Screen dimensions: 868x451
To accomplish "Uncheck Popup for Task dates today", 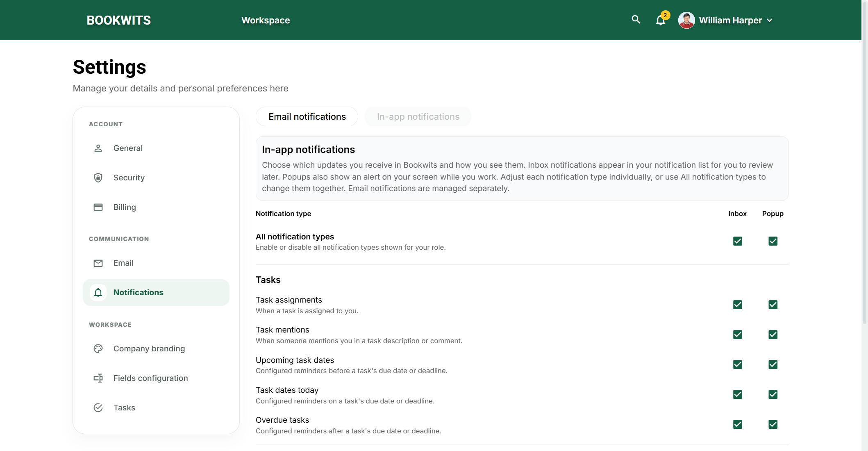I will [773, 394].
